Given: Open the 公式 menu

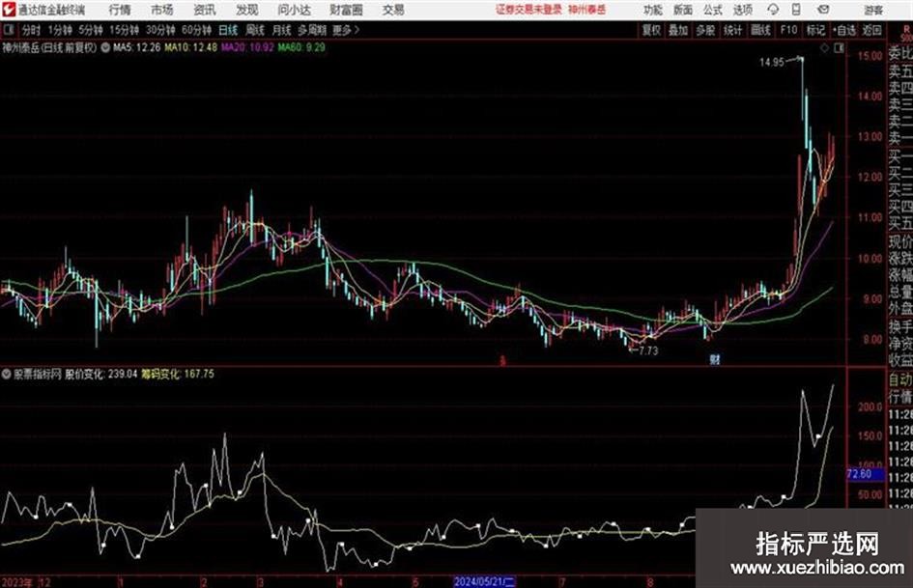Looking at the screenshot, I should point(713,10).
